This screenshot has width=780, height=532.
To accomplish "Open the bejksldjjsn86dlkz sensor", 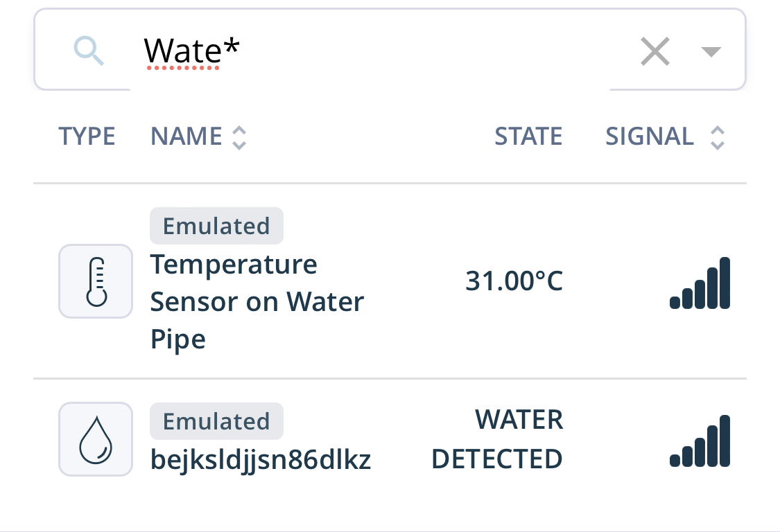I will pos(261,459).
